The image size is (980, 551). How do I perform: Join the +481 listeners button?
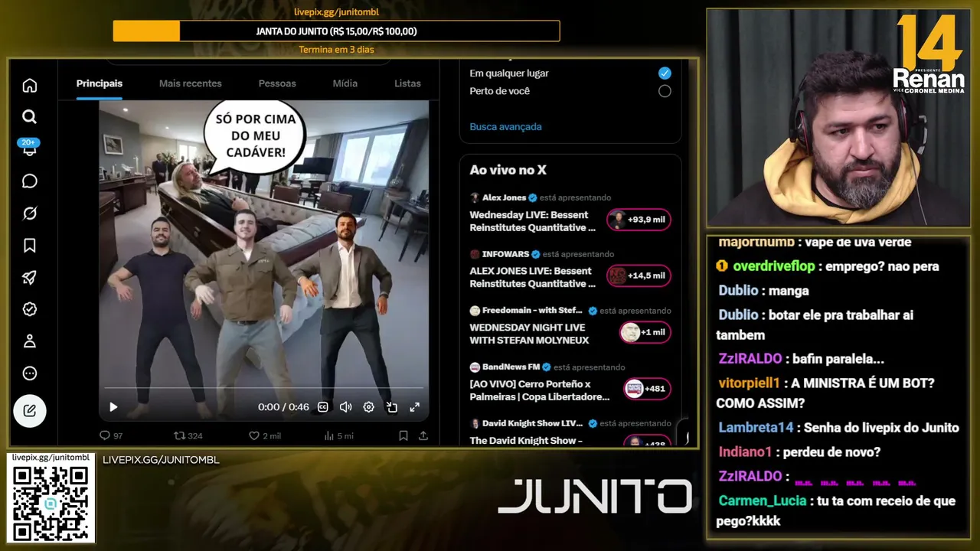[x=648, y=389]
